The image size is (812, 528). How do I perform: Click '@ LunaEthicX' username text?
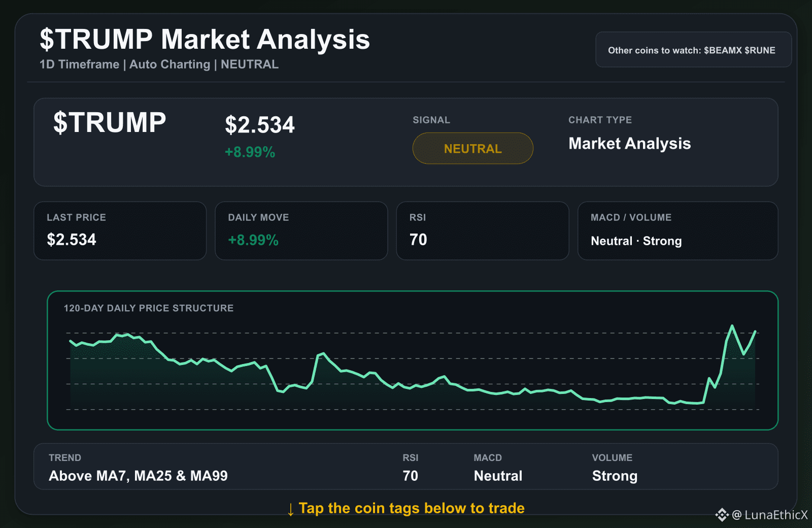click(x=770, y=515)
